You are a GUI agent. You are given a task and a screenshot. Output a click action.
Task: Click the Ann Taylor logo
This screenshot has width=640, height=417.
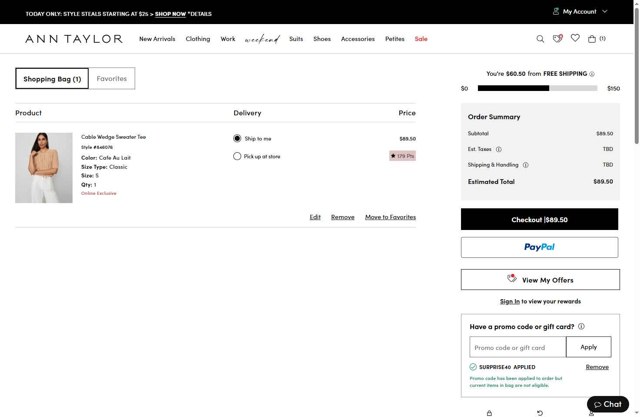(74, 39)
